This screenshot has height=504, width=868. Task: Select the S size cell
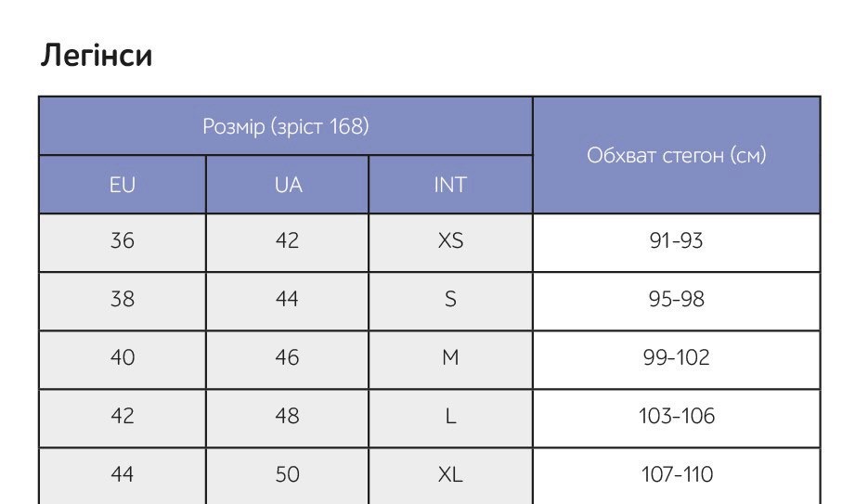tap(450, 300)
